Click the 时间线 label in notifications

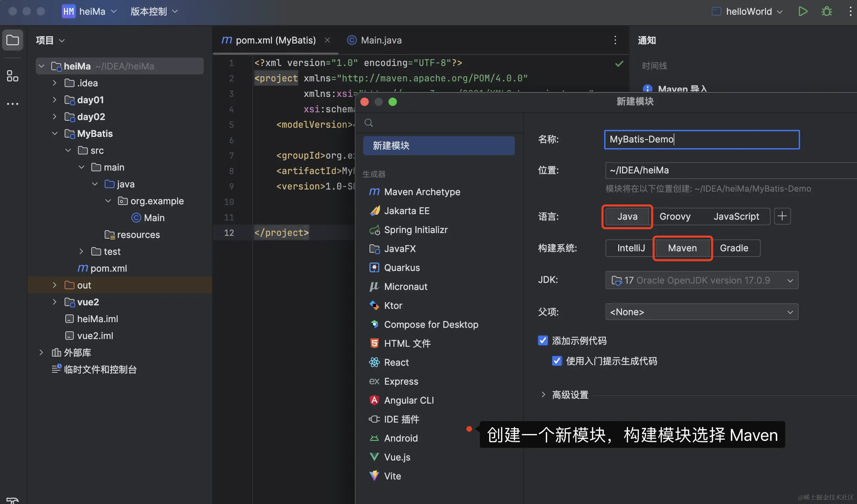[x=654, y=66]
